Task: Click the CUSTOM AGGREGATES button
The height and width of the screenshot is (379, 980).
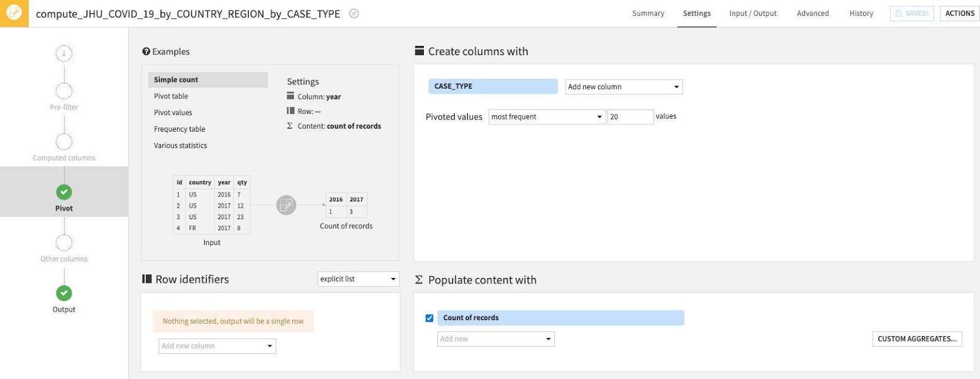Action: coord(916,339)
